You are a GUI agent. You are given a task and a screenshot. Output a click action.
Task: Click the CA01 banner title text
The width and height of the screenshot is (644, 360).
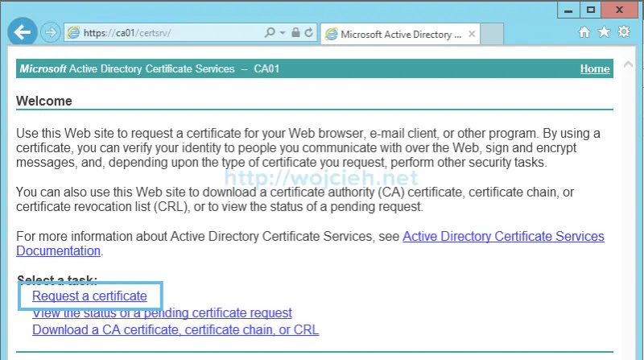click(266, 68)
